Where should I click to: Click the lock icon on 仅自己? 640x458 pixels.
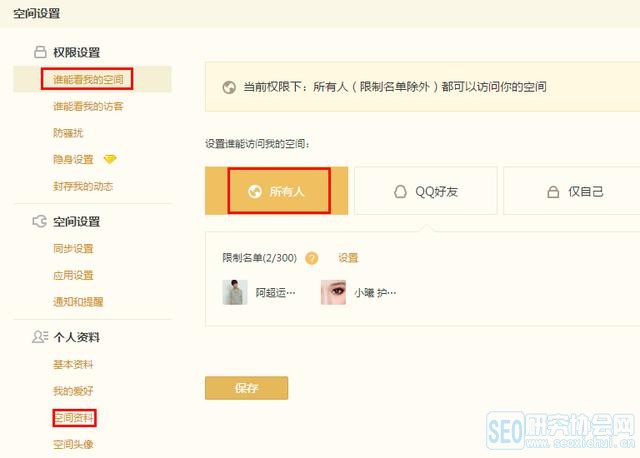[552, 192]
